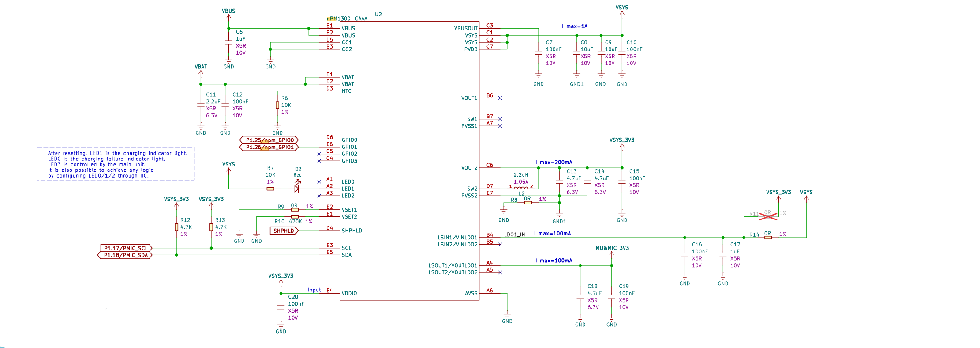Select the R7 10K resistor symbol
The width and height of the screenshot is (980, 348).
(270, 189)
